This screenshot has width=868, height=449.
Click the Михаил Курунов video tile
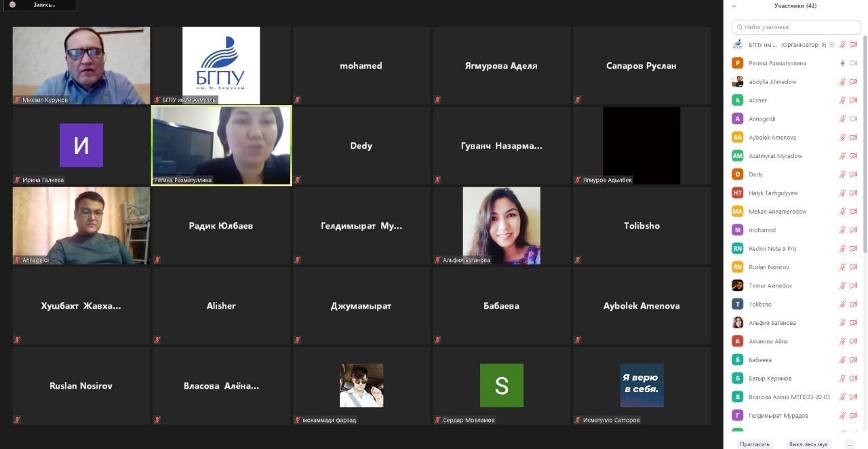click(x=81, y=65)
